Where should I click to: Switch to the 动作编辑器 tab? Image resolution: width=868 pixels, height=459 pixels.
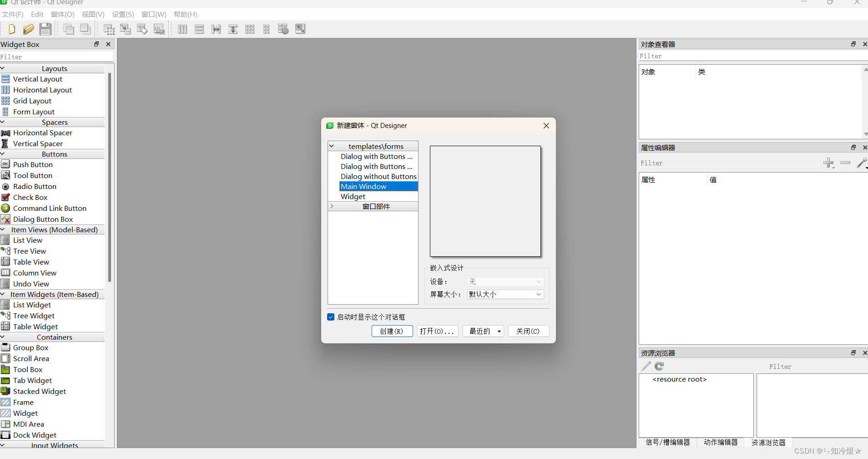click(x=720, y=442)
